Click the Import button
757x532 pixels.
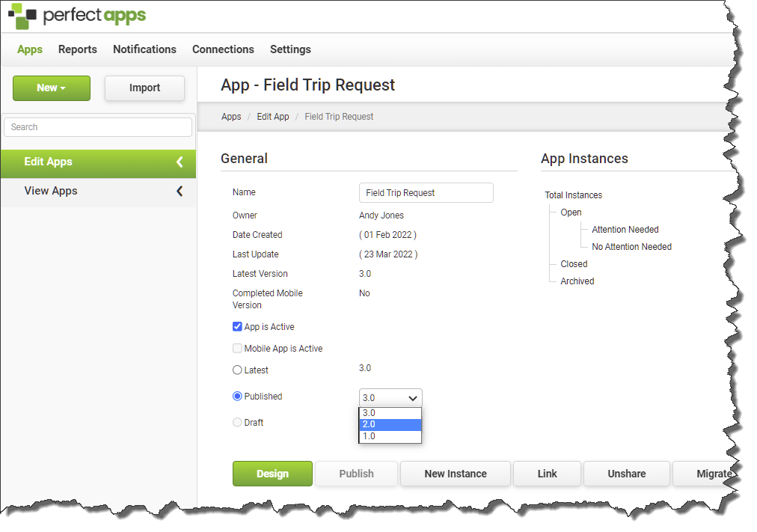tap(144, 88)
